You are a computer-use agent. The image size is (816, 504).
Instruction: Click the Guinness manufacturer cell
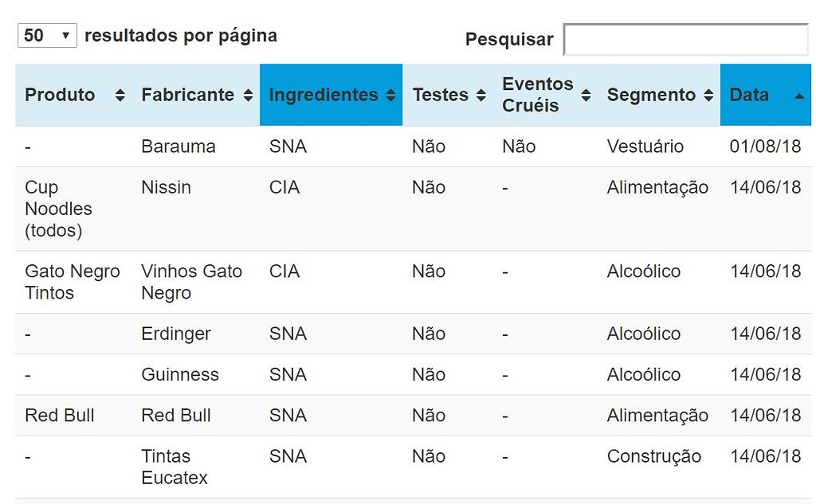(x=179, y=374)
